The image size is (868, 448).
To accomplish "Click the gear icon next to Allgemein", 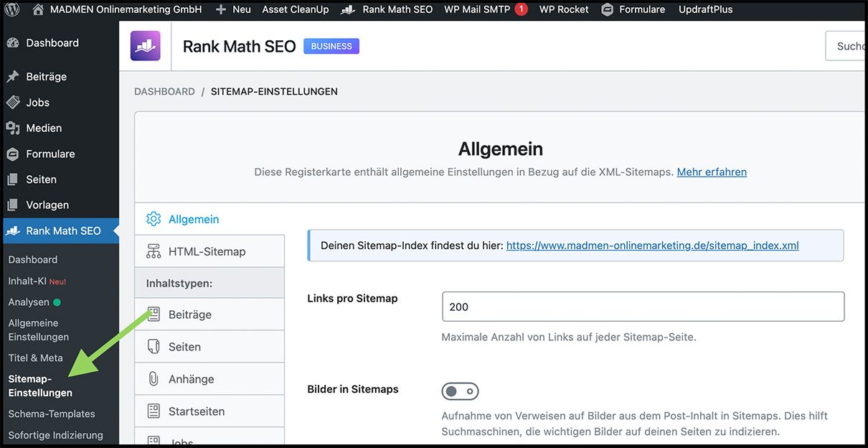I will tap(154, 219).
